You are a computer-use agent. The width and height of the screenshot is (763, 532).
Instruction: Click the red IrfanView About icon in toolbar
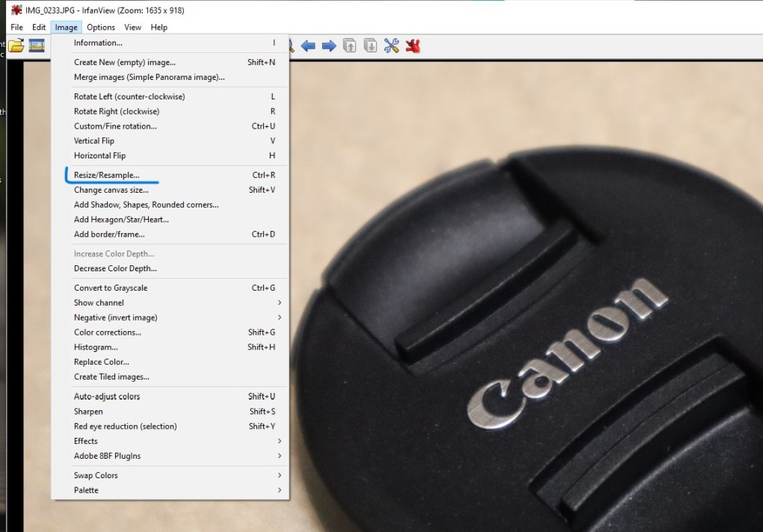pyautogui.click(x=413, y=46)
